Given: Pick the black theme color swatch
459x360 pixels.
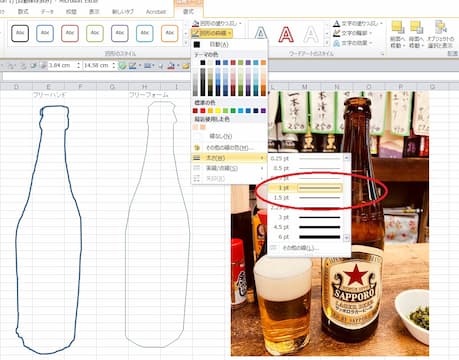Looking at the screenshot, I should 202,62.
